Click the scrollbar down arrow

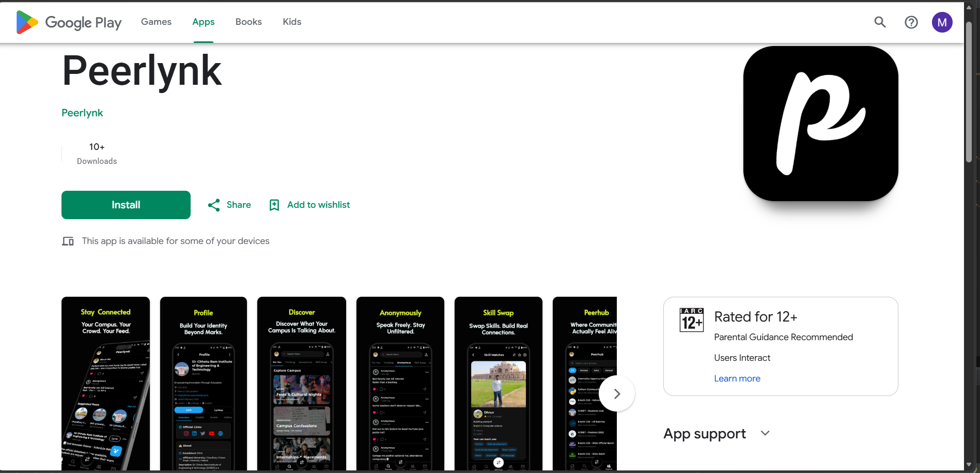[x=969, y=465]
